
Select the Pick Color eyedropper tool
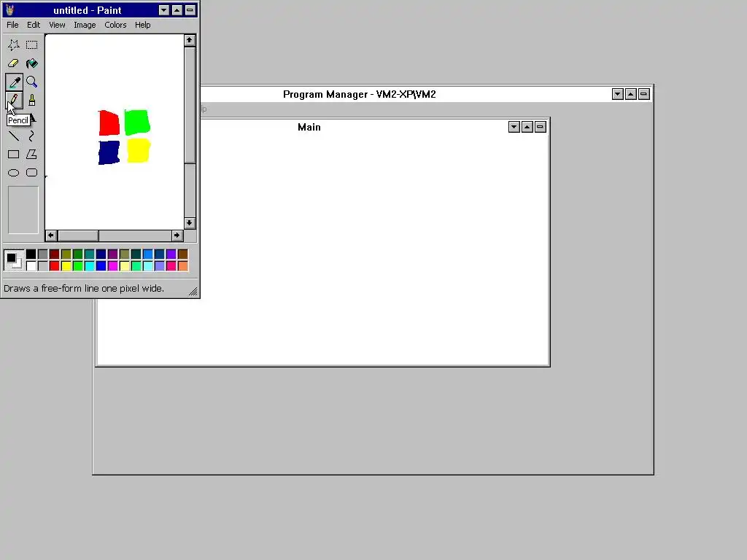coord(13,82)
